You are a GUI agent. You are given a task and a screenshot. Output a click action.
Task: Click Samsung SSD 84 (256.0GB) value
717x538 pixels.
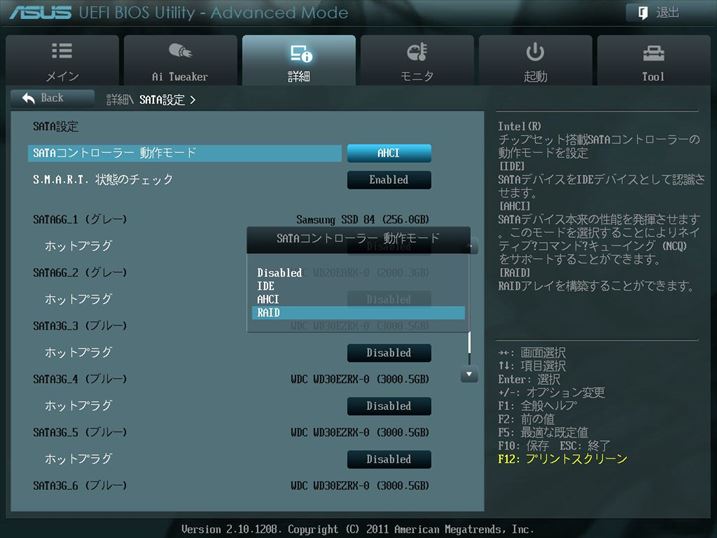tap(363, 220)
